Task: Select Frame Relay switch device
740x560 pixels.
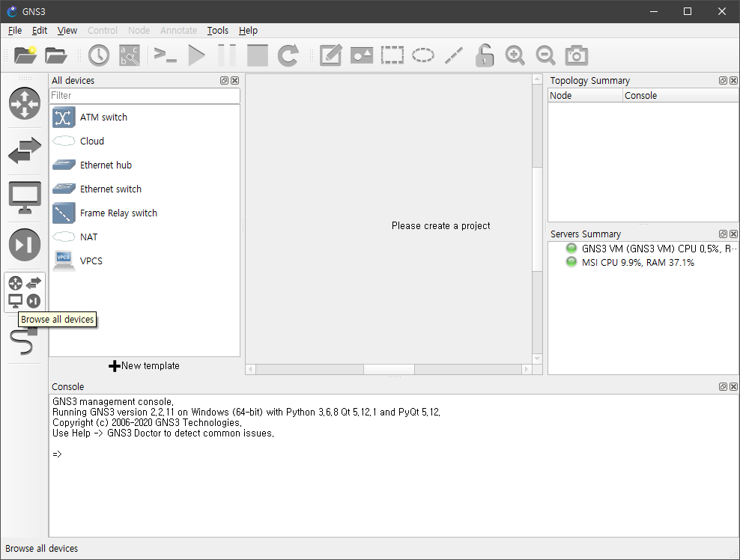Action: coord(145,213)
